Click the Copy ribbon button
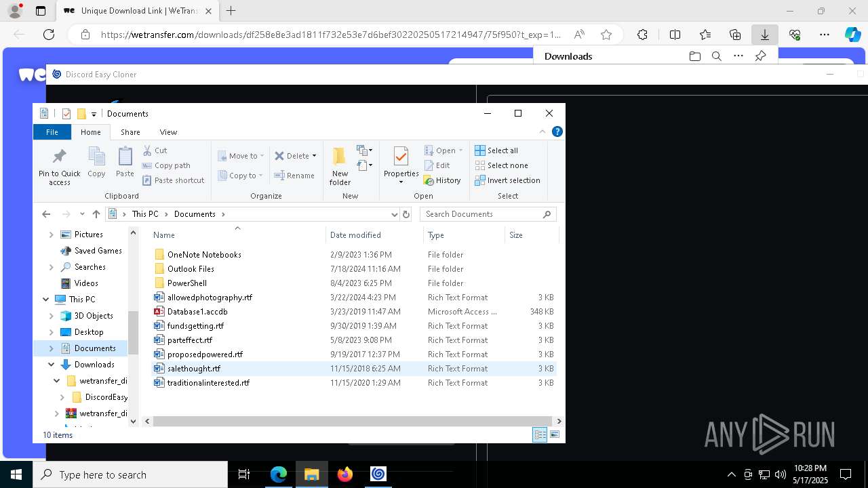868x488 pixels. click(x=96, y=163)
